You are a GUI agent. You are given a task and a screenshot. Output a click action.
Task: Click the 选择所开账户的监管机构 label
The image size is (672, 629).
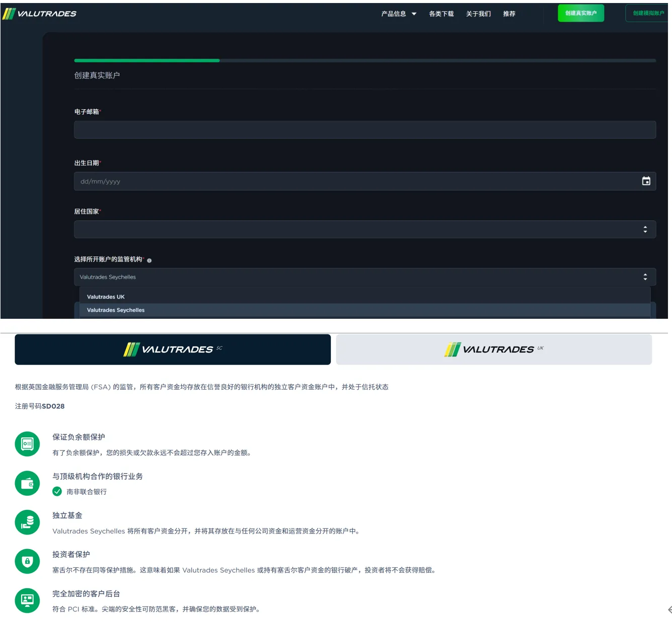coord(108,259)
